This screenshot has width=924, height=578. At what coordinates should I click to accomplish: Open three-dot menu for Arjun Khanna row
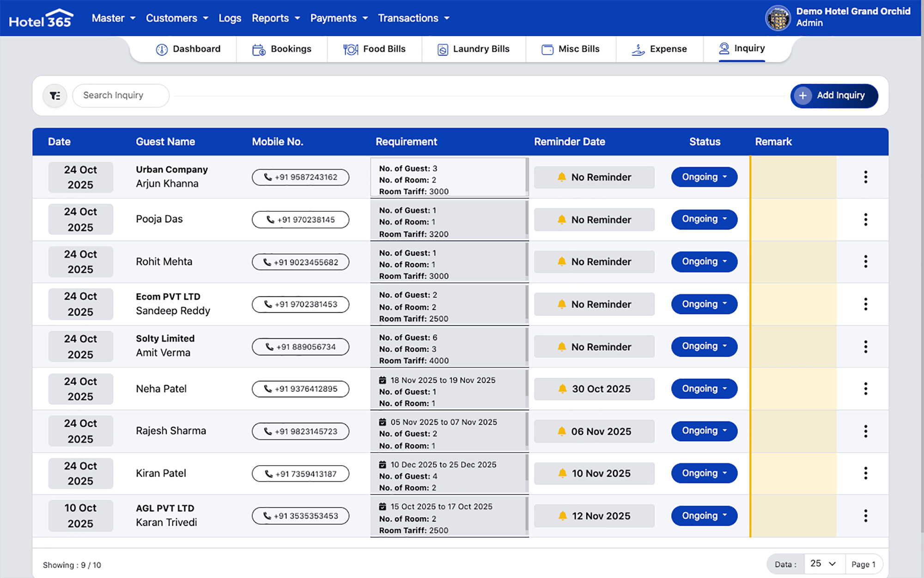pos(865,177)
